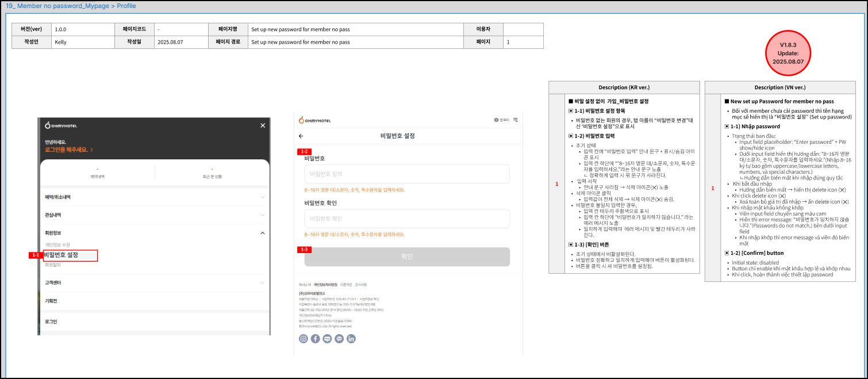The image size is (868, 379).
Task: Open the hamburger menu in the password page header
Action: point(516,120)
